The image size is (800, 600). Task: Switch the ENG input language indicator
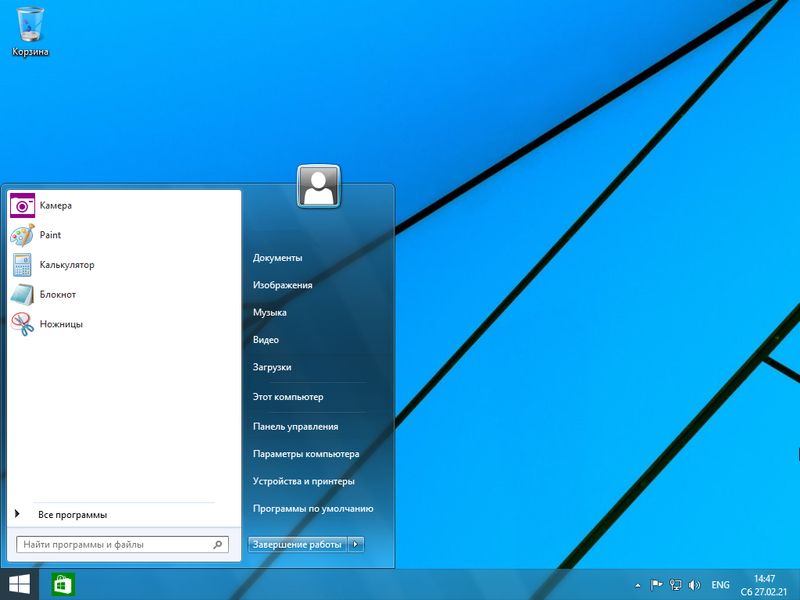(x=720, y=584)
